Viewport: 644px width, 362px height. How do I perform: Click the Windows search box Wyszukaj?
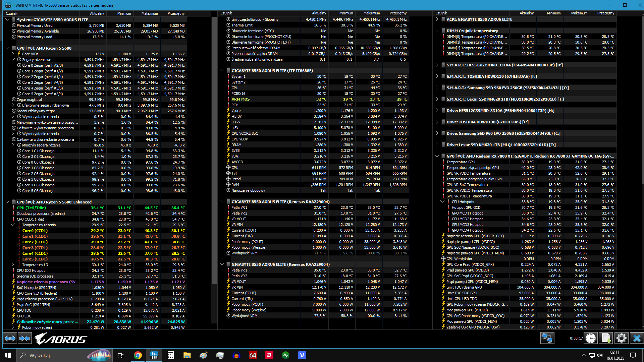click(40, 355)
